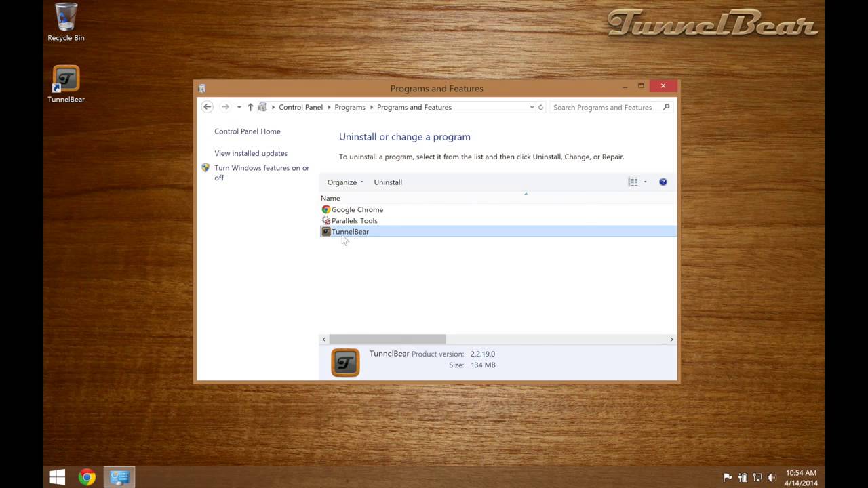
Task: Expand the view options dropdown arrow
Action: [x=645, y=182]
